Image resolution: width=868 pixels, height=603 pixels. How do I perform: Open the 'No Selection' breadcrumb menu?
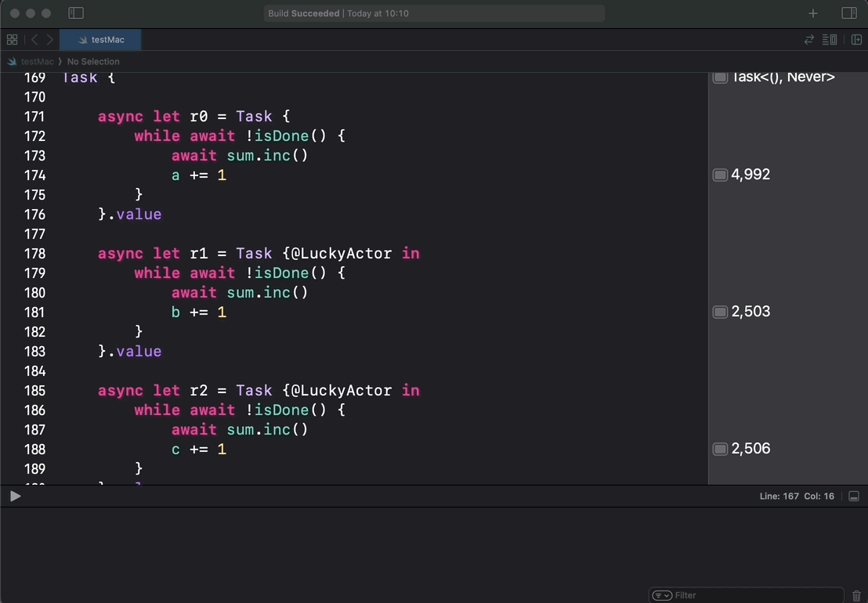coord(93,62)
